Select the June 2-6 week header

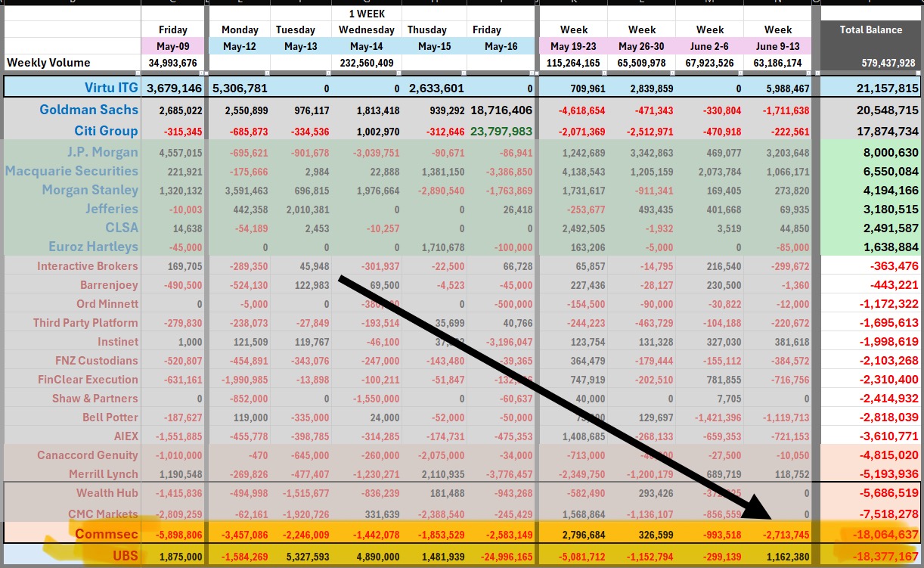point(710,46)
